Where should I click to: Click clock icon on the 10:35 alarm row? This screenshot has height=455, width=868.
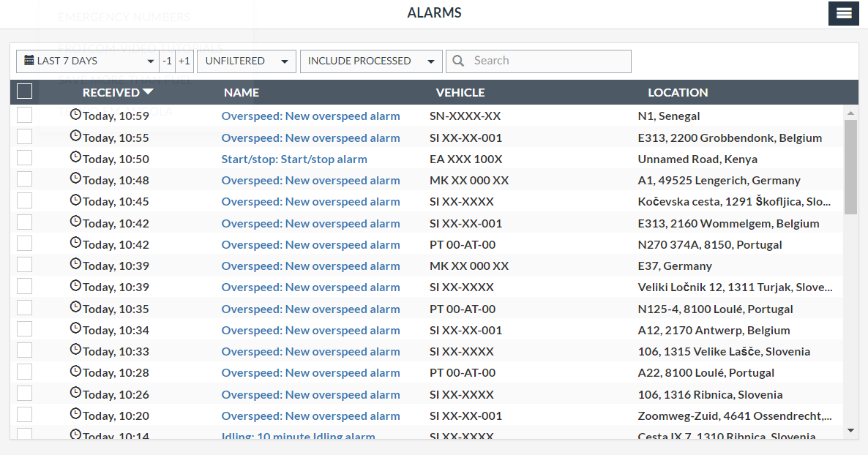(75, 307)
